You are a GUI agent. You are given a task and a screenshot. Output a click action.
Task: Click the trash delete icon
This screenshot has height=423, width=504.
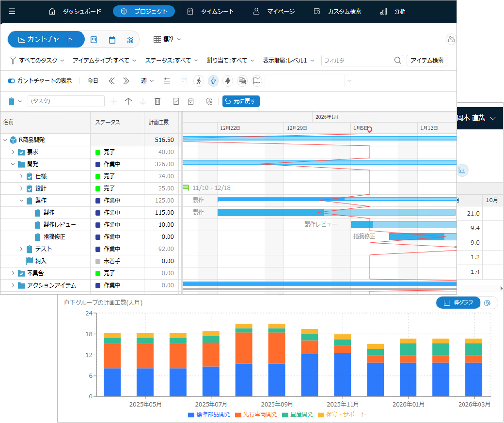tap(157, 101)
